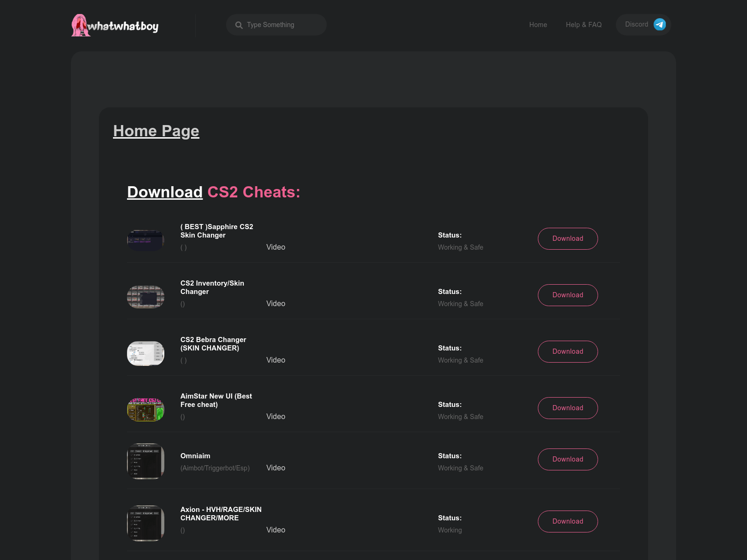Open CS2 Inventory/Skin Changer thumbnail
This screenshot has height=560, width=747.
coord(146,297)
